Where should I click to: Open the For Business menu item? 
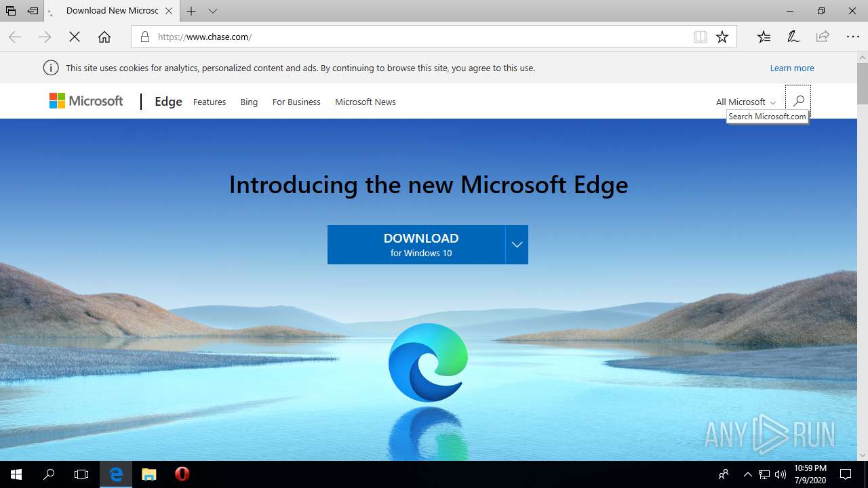click(x=296, y=102)
